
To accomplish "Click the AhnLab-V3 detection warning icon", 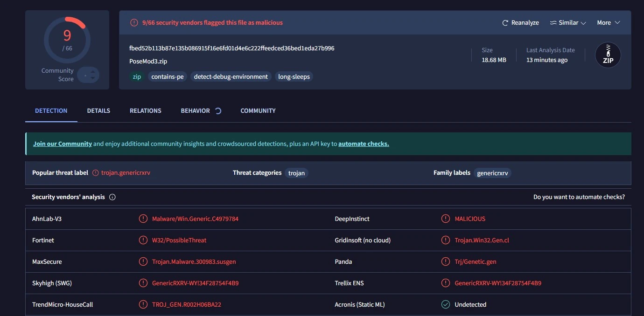I will (143, 219).
